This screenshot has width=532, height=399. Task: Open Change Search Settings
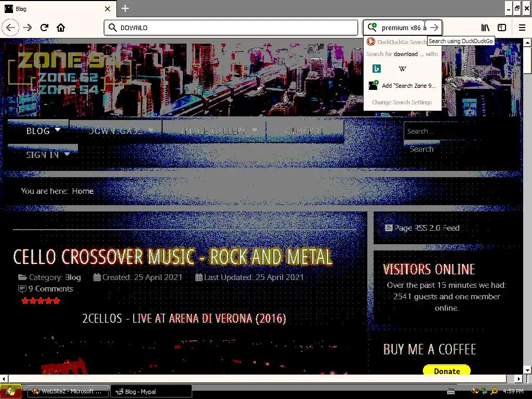tap(402, 102)
